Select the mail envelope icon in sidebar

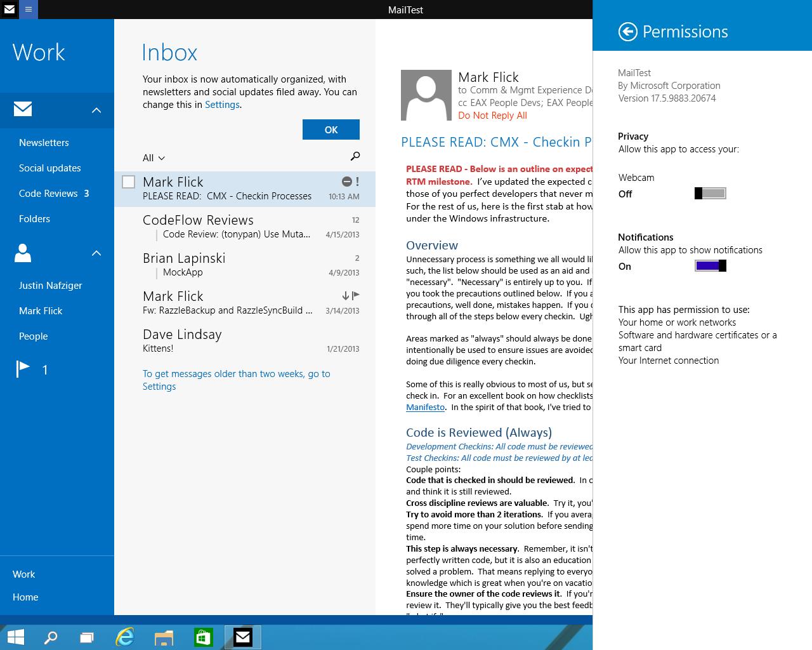pyautogui.click(x=23, y=109)
